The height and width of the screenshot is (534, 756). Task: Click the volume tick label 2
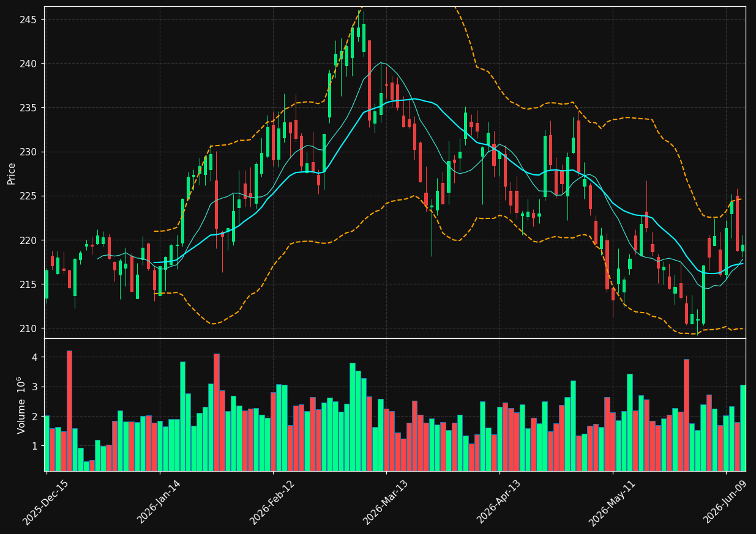click(35, 417)
